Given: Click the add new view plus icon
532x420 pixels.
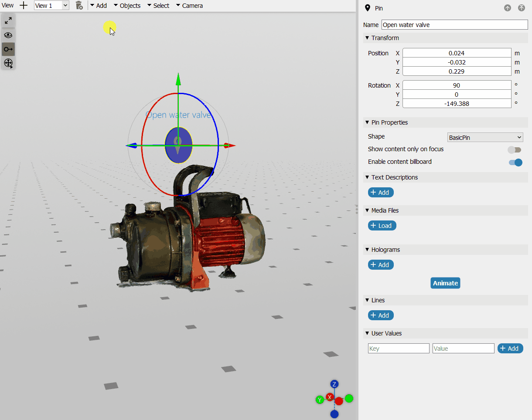Looking at the screenshot, I should pyautogui.click(x=24, y=6).
